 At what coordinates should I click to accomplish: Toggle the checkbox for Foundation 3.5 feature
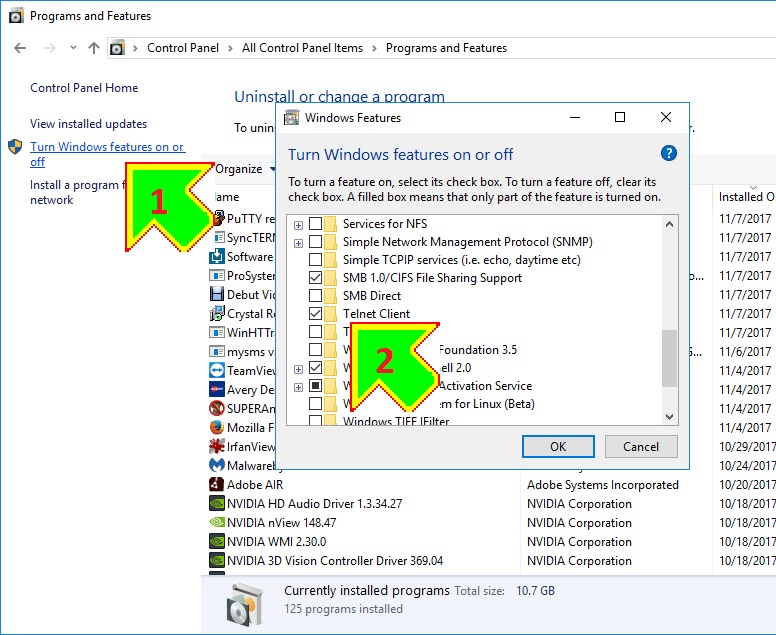pos(315,349)
